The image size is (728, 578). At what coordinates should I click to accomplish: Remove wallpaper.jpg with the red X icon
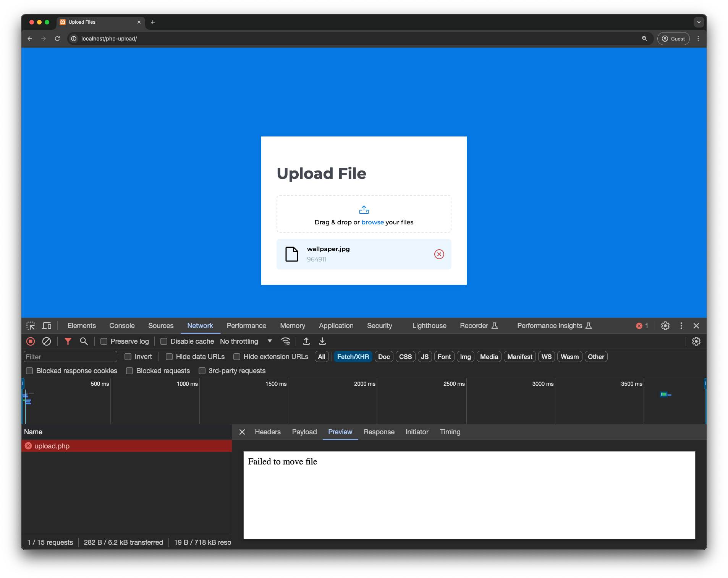pos(439,254)
